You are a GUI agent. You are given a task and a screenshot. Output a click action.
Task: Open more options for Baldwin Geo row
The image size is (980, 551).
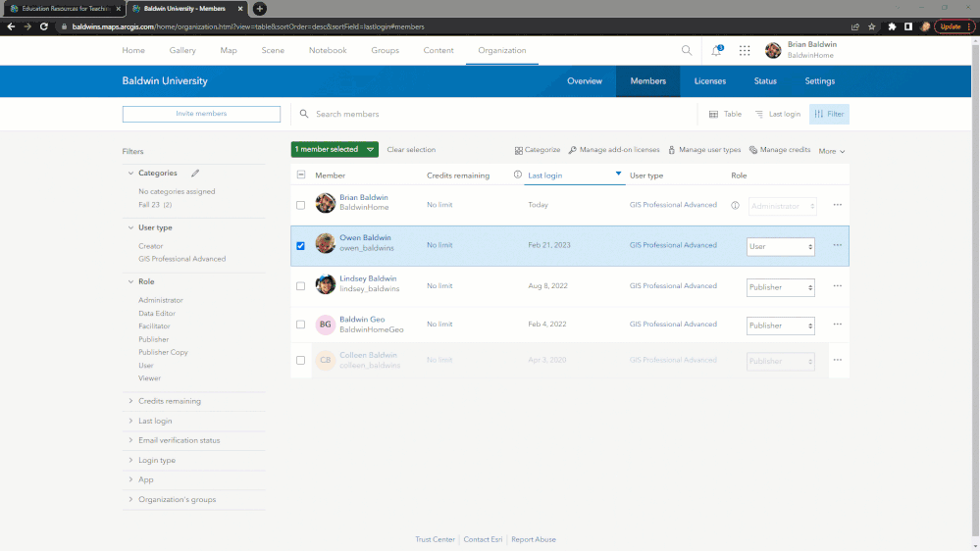pos(838,325)
